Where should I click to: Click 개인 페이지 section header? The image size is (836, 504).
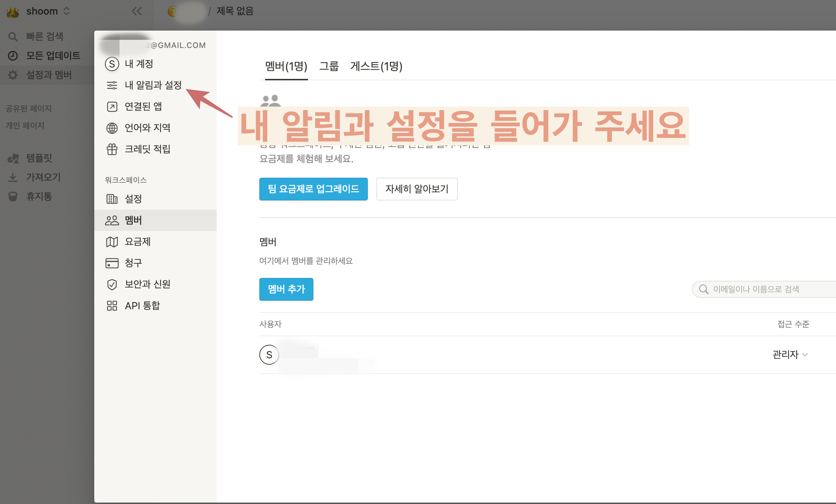(x=25, y=125)
